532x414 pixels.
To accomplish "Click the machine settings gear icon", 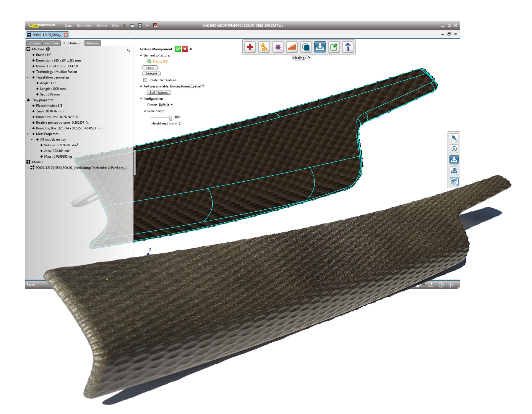I will pyautogui.click(x=48, y=49).
